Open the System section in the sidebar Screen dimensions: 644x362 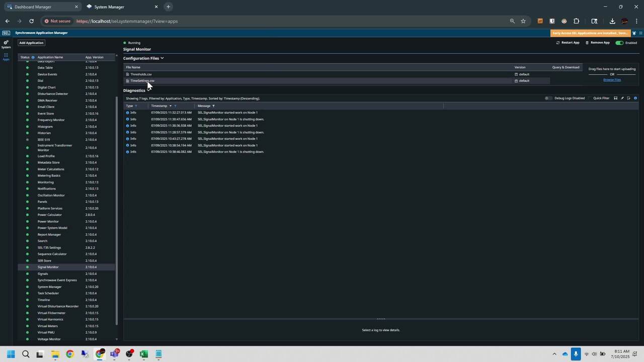[6, 44]
